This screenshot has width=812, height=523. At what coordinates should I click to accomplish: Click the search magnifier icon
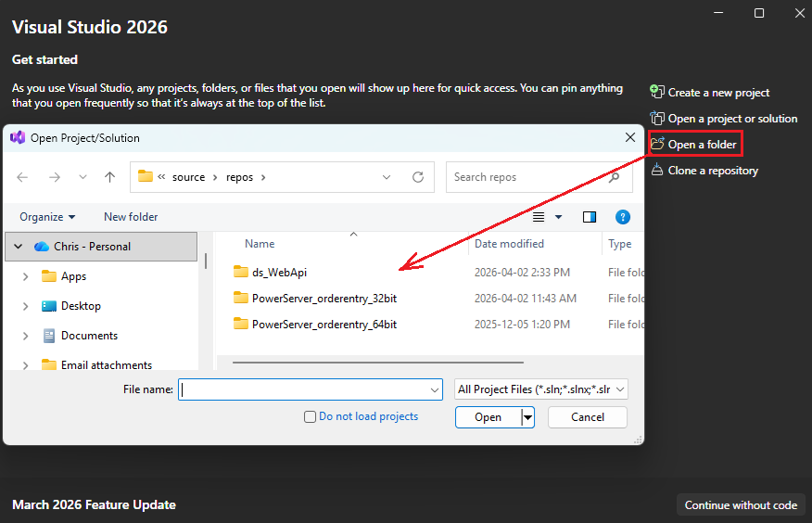(x=614, y=177)
